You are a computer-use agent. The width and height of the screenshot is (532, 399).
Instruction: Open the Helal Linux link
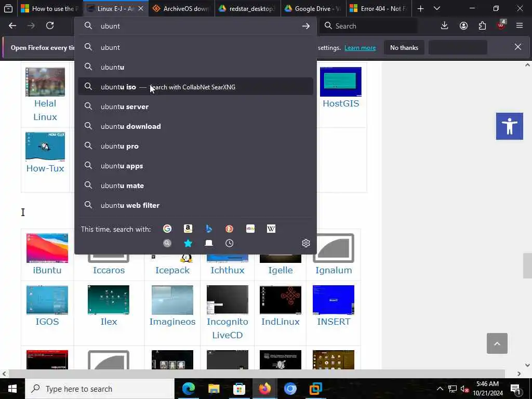click(x=45, y=110)
